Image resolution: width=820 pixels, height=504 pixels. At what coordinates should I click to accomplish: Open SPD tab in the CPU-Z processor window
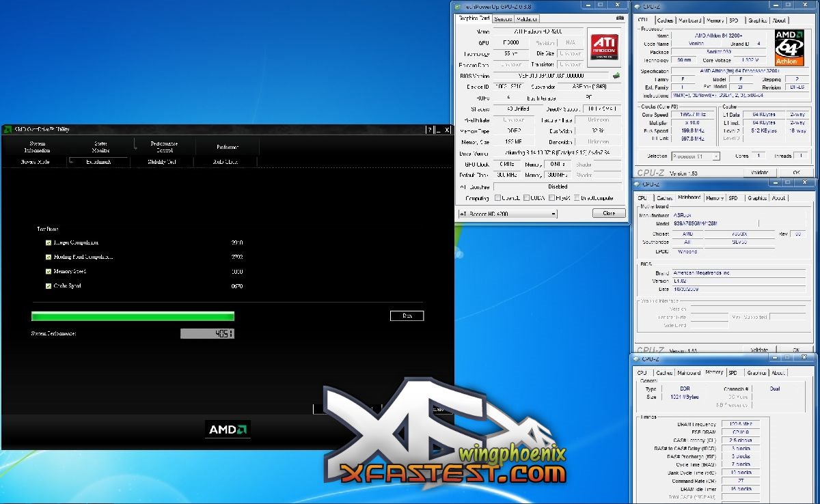point(733,20)
